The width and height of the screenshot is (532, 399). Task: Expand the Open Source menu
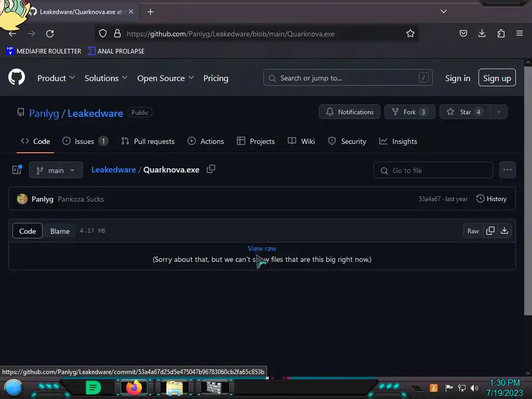click(x=166, y=78)
